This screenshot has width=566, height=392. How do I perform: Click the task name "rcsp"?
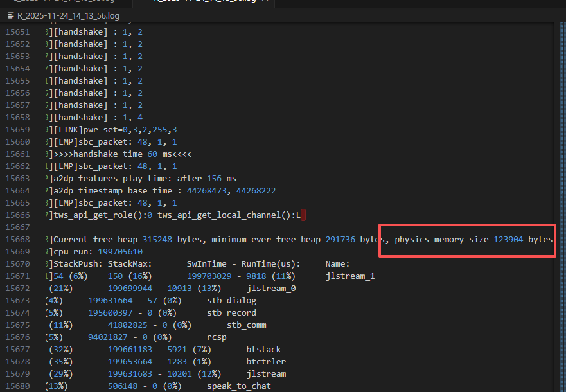point(217,337)
